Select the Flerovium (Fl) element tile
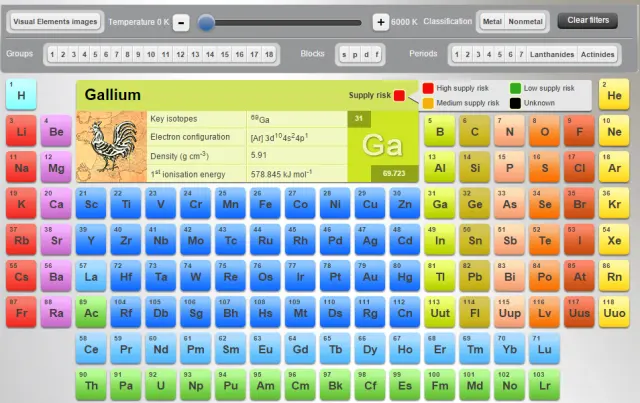The height and width of the screenshot is (403, 640). pyautogui.click(x=475, y=313)
